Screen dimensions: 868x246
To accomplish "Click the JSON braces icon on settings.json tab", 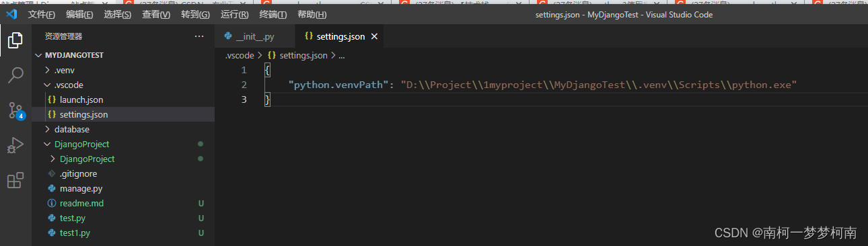I will tap(309, 36).
